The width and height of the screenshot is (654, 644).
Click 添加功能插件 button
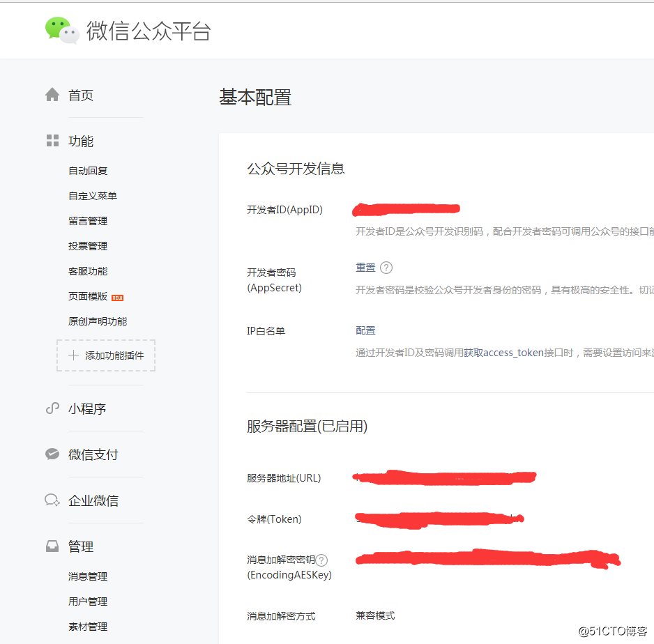click(x=106, y=355)
